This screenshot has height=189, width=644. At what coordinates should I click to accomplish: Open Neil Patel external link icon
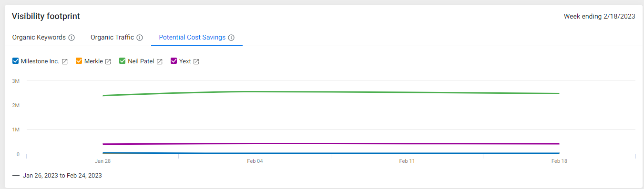(x=160, y=61)
